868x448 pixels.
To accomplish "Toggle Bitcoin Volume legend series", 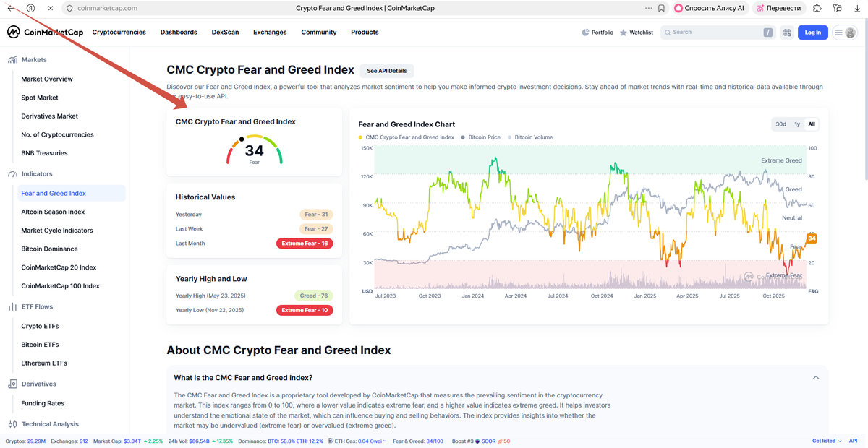I will 530,137.
